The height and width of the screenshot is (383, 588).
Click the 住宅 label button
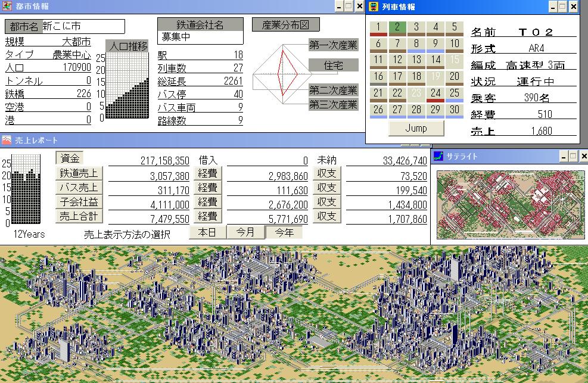[333, 65]
